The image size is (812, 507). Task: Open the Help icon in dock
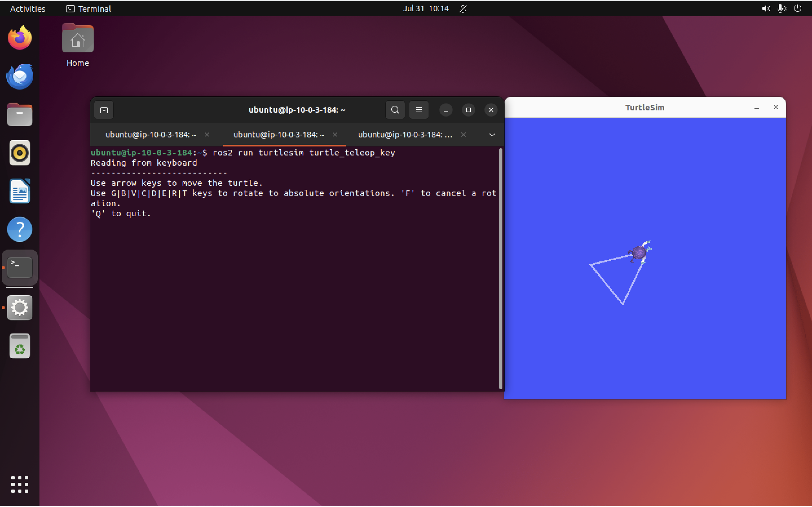point(19,229)
